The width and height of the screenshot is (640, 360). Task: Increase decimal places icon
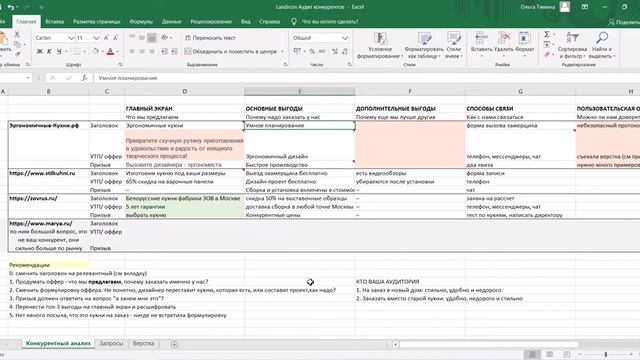tap(335, 51)
